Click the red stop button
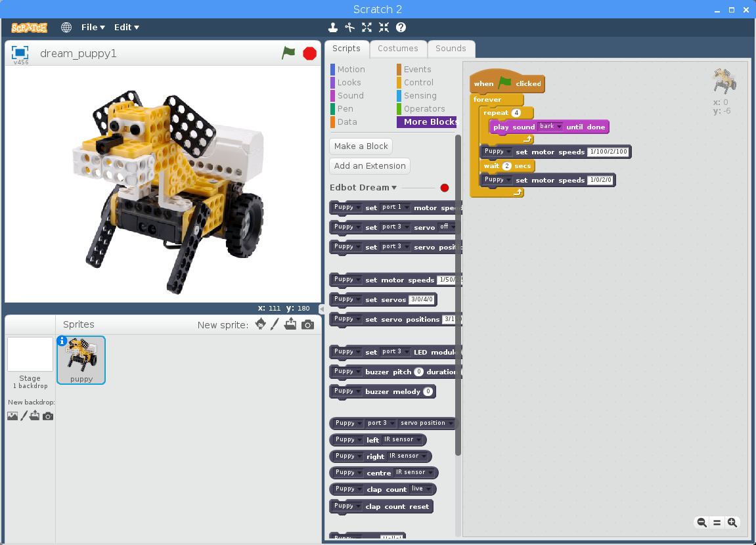This screenshot has width=756, height=545. (309, 53)
